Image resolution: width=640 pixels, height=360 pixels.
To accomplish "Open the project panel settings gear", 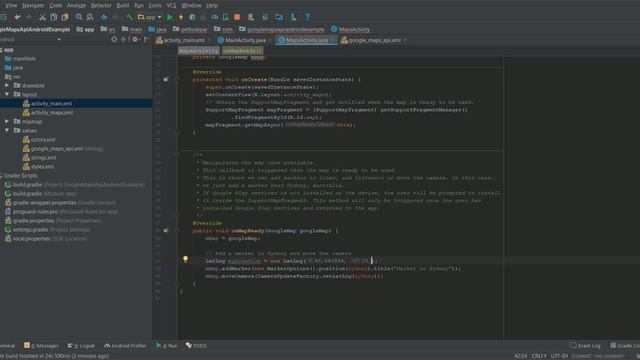I will click(135, 39).
